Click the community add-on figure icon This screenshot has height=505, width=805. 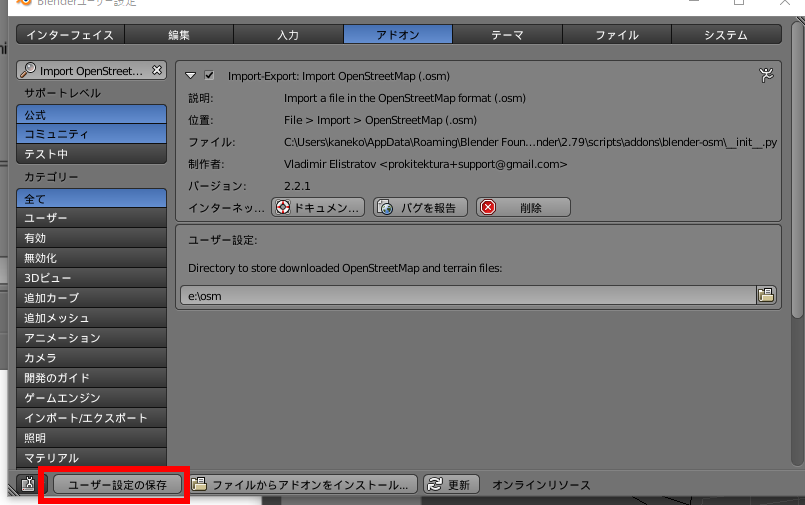pos(766,75)
